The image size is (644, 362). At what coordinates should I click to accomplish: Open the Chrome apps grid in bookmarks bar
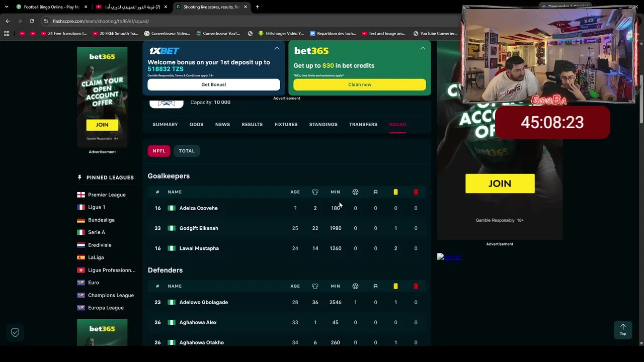[x=7, y=34]
